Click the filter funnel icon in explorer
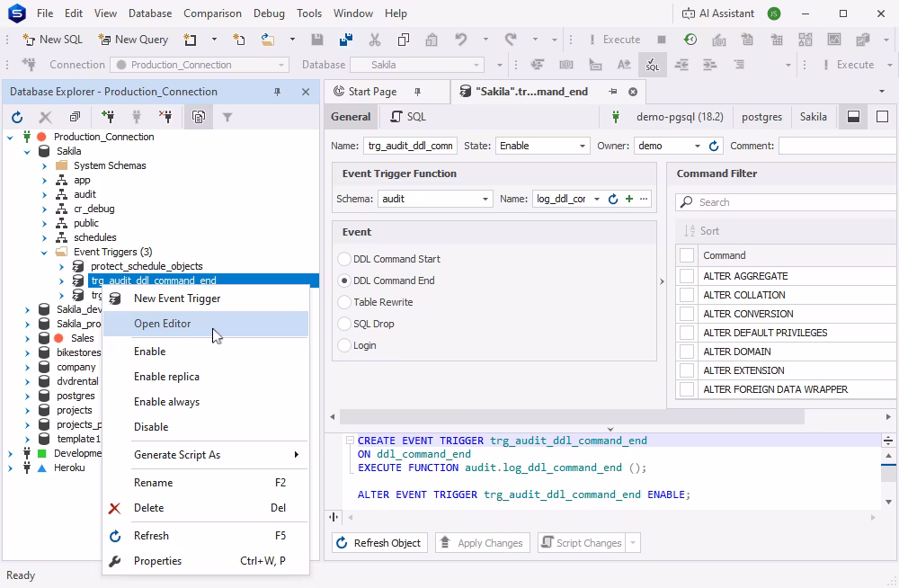The image size is (899, 588). click(227, 117)
